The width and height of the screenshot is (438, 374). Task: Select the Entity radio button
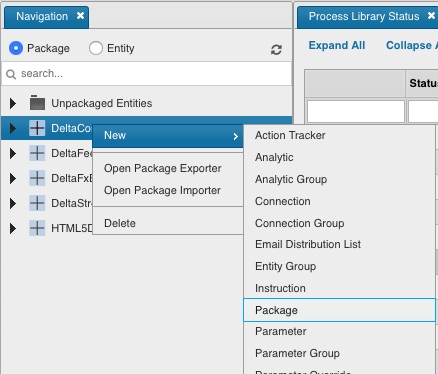coord(96,48)
